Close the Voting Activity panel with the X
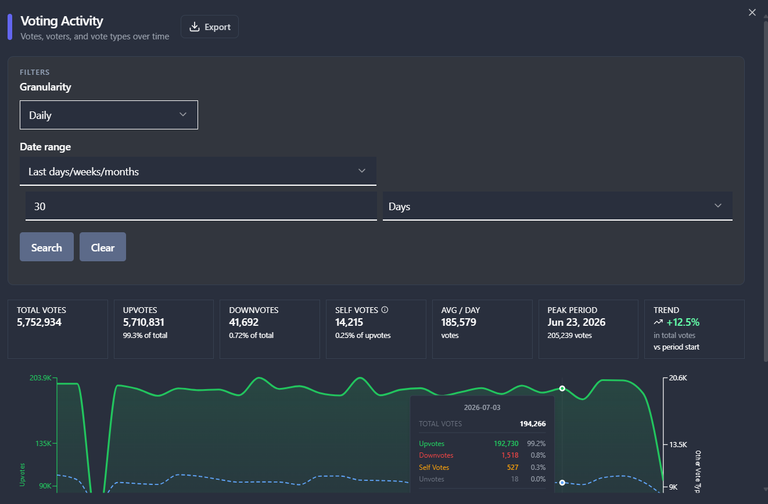The width and height of the screenshot is (768, 504). coord(752,12)
